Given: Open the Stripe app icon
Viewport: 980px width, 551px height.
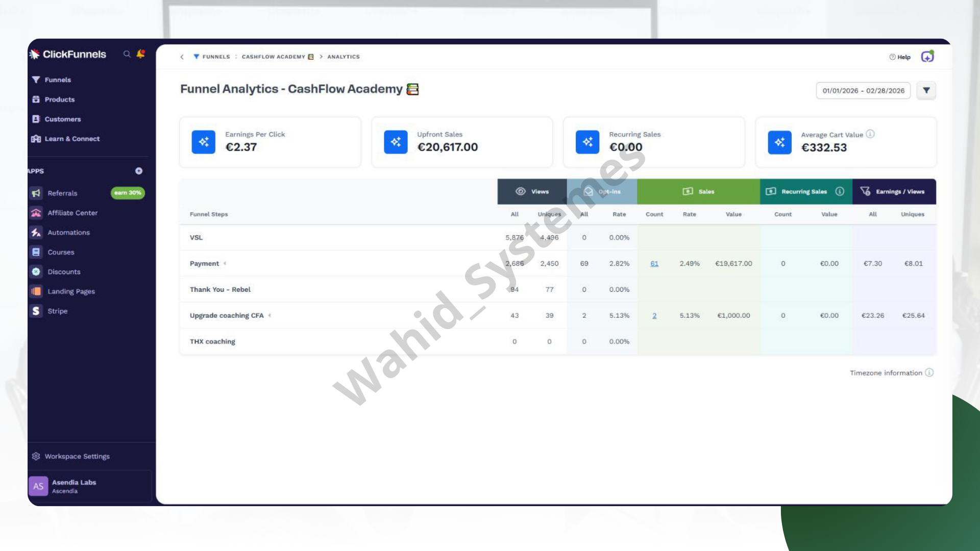Looking at the screenshot, I should coord(36,311).
